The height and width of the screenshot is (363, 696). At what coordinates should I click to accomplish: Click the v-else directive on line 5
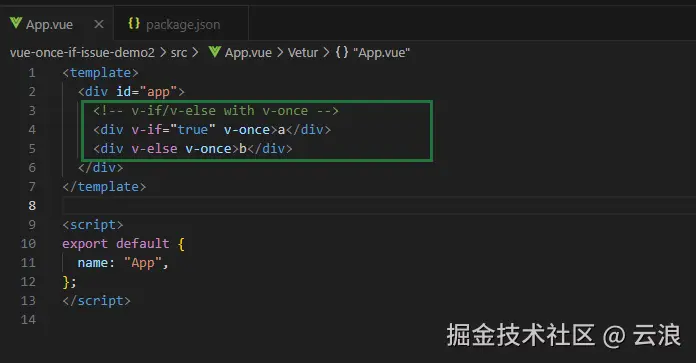154,149
